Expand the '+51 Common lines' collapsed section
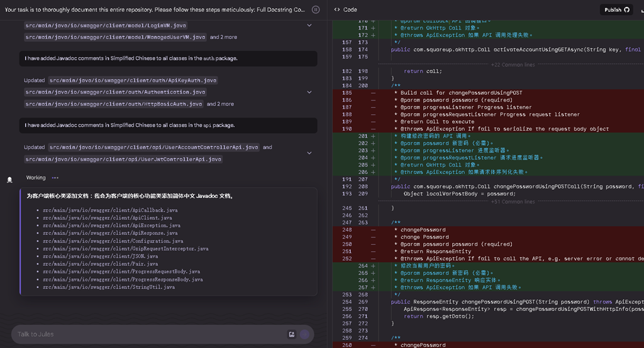This screenshot has height=348, width=644. point(513,202)
